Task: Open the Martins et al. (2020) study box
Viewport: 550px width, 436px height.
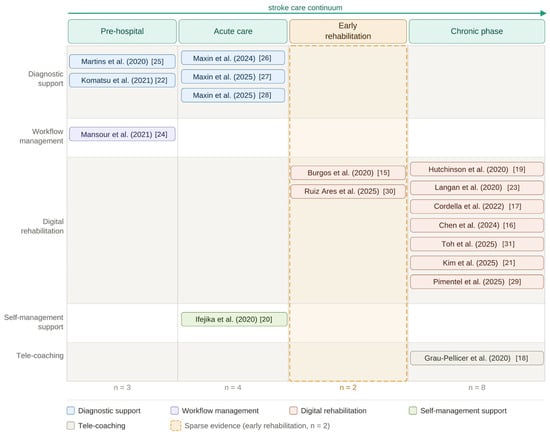Action: point(122,61)
